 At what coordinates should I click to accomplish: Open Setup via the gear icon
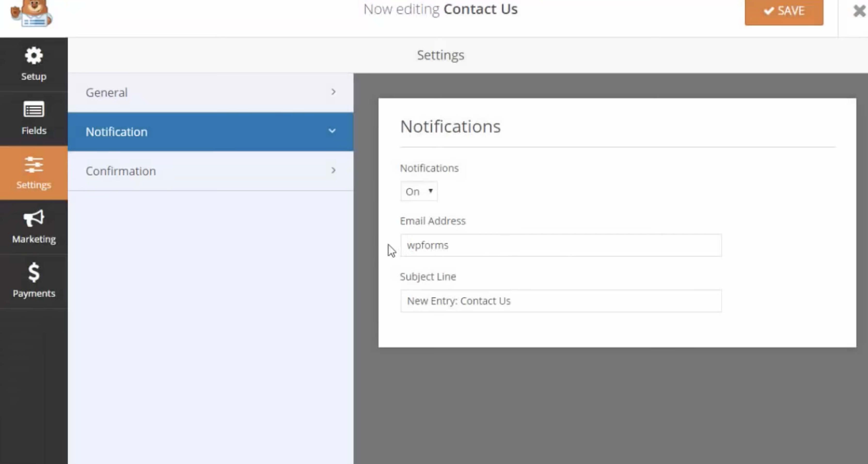(34, 55)
